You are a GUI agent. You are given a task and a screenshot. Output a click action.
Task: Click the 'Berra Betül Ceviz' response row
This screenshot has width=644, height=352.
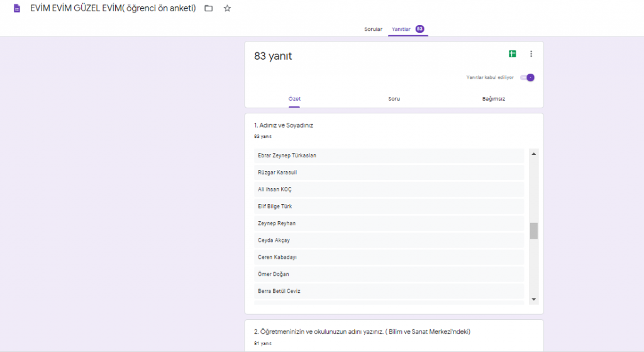coord(389,292)
